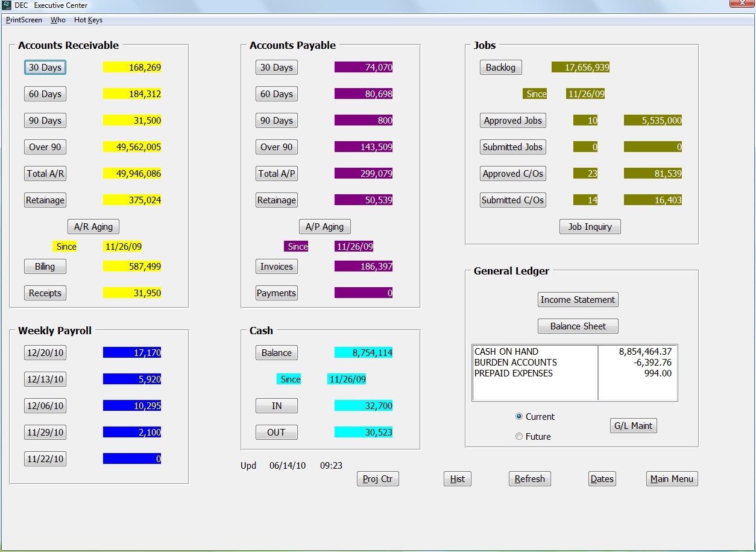Open the Dates dialog
This screenshot has width=756, height=552.
pyautogui.click(x=601, y=478)
